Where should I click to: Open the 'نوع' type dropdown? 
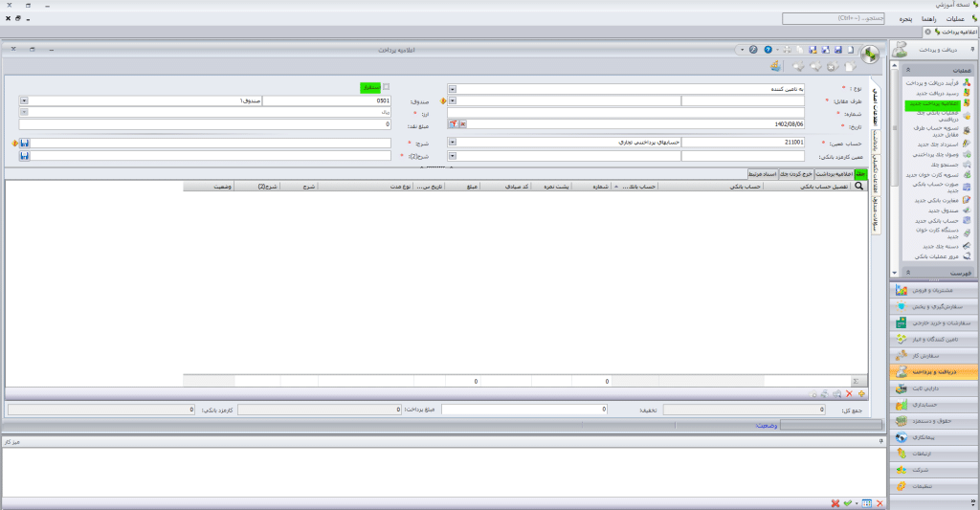point(453,89)
